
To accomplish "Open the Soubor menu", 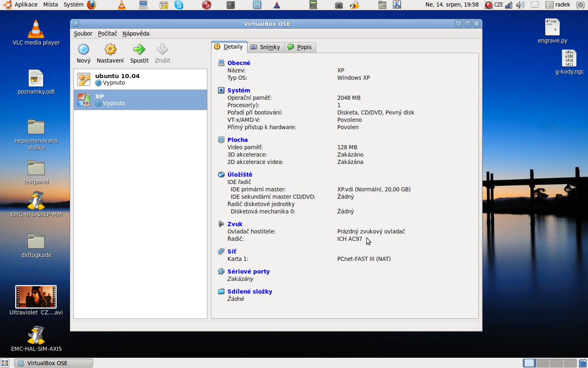I will [83, 34].
